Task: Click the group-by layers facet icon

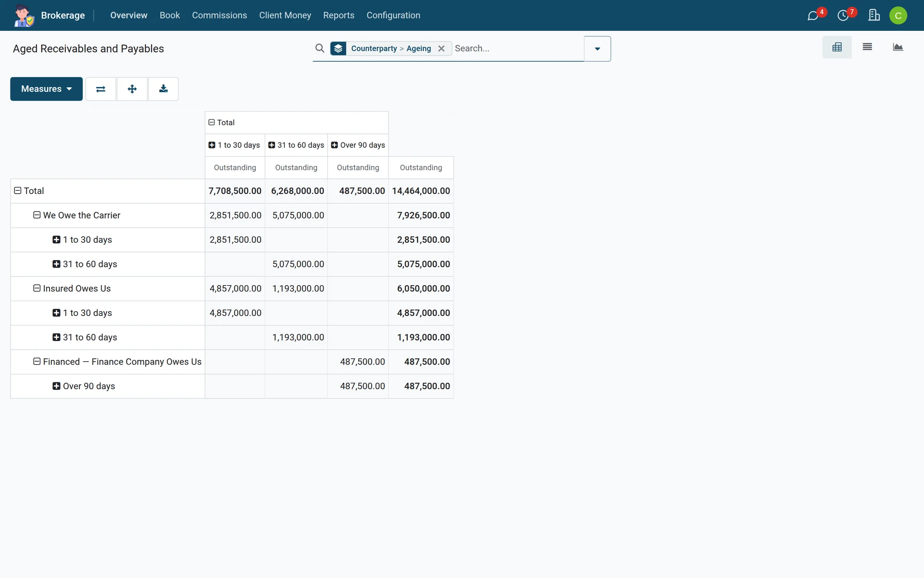Action: (x=338, y=48)
